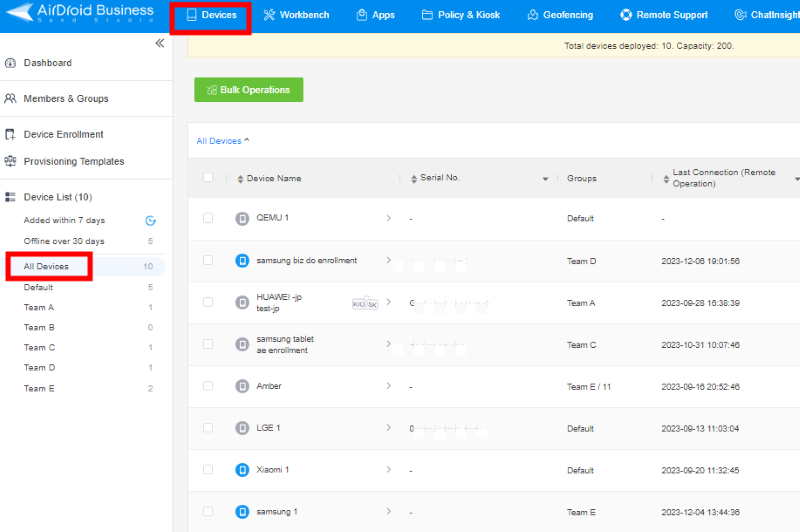
Task: Open the Remote Support tab
Action: pyautogui.click(x=664, y=15)
